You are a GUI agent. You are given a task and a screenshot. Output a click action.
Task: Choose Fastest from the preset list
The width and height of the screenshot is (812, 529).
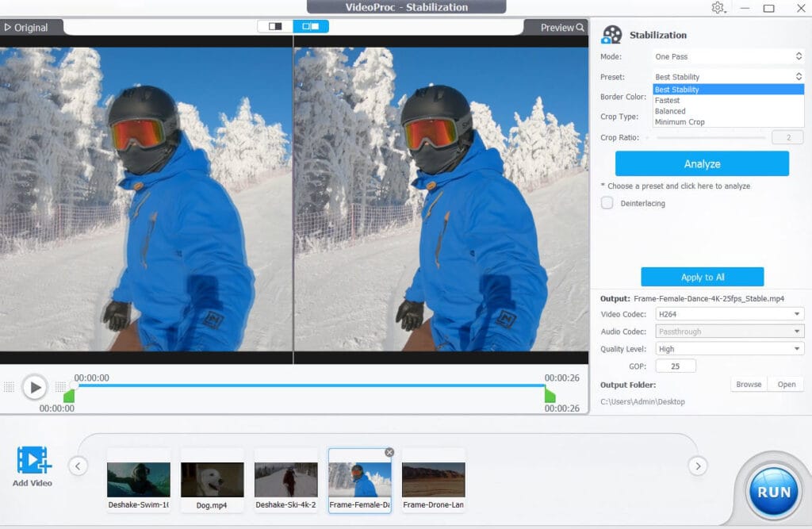point(668,101)
